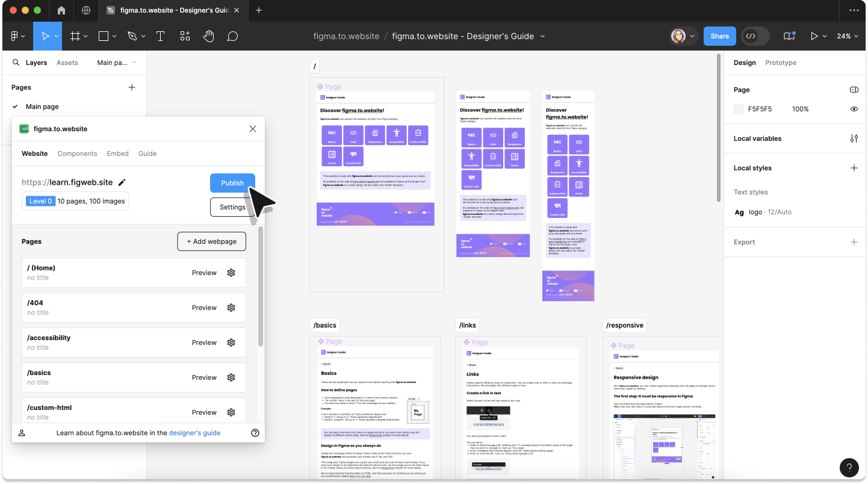
Task: Open the 24% zoom dropdown
Action: click(x=848, y=36)
